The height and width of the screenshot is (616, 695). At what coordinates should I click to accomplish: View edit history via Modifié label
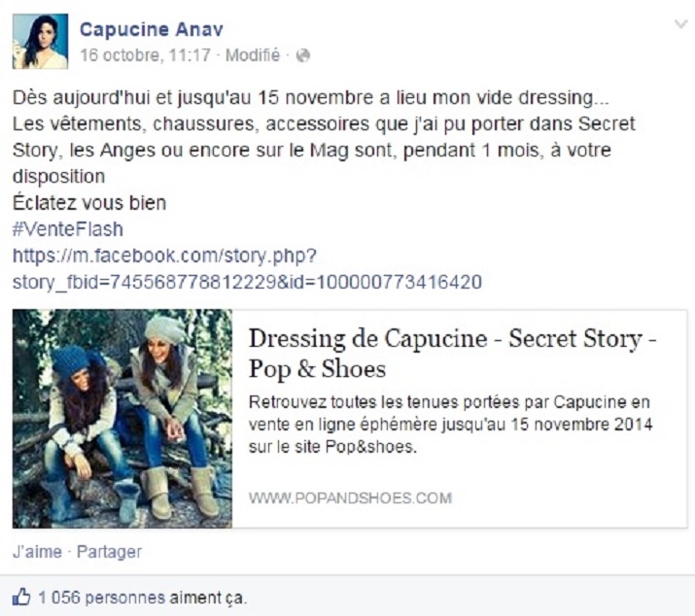click(x=253, y=55)
